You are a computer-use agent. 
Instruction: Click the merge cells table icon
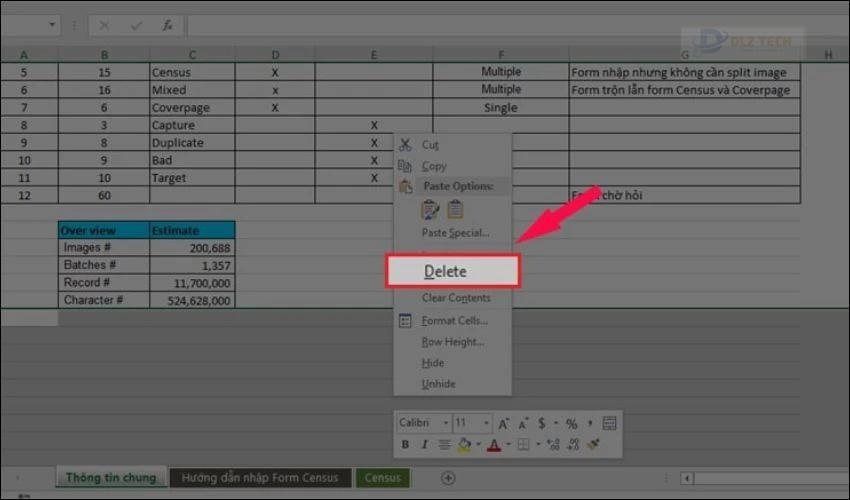point(609,424)
